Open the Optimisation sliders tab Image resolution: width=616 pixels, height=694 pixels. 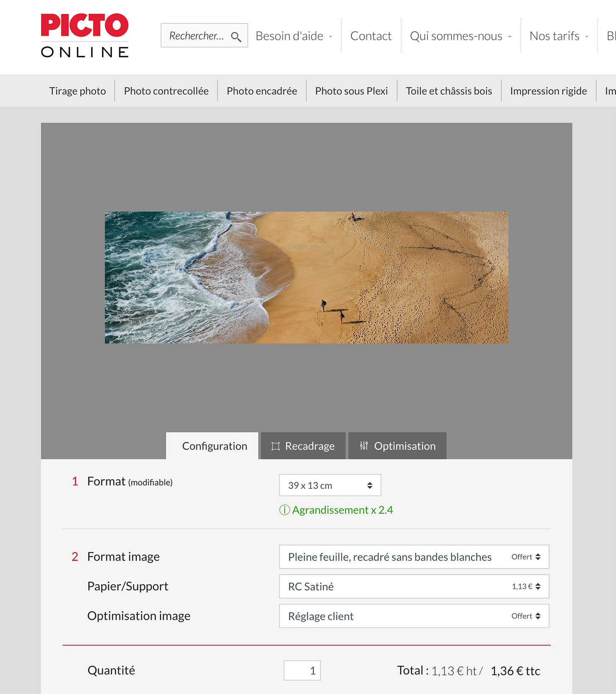[397, 446]
